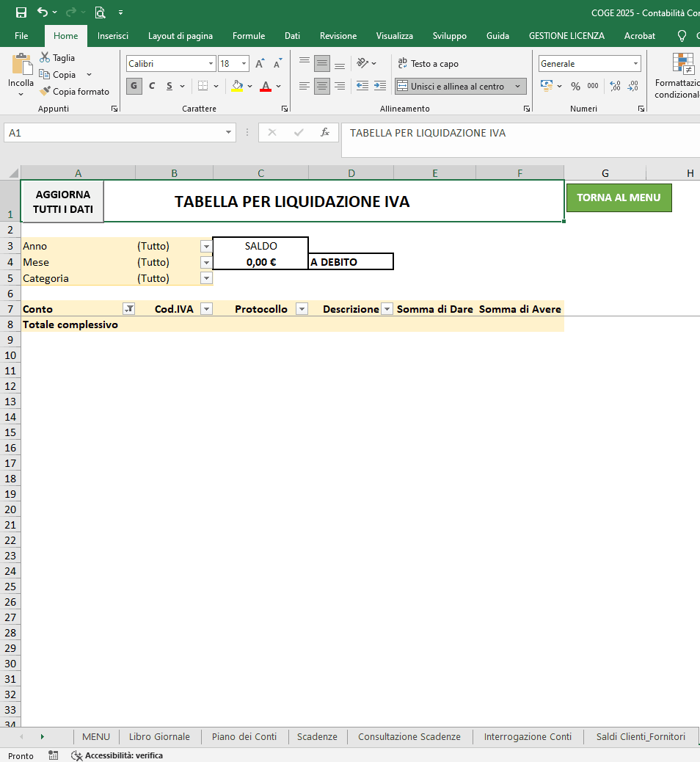
Task: Apply accounting number format icon
Action: (x=547, y=86)
